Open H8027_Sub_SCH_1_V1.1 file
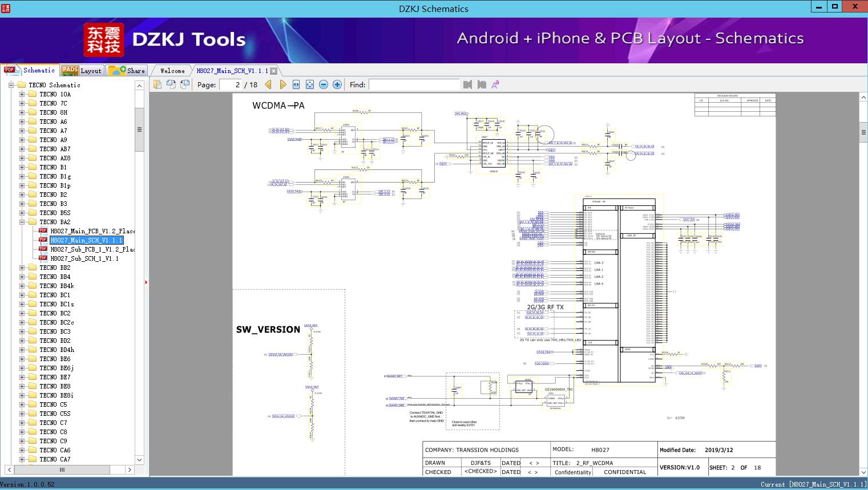The height and width of the screenshot is (490, 868). tap(84, 258)
